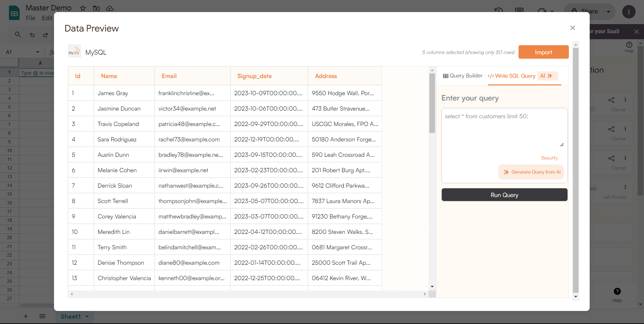Open the Help question icon at top of sidebar
Screen dimensions: 644x324
click(629, 45)
